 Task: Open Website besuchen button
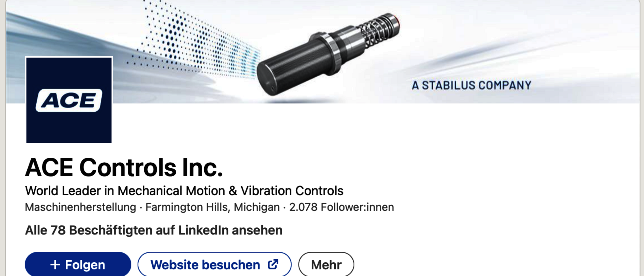click(x=215, y=264)
